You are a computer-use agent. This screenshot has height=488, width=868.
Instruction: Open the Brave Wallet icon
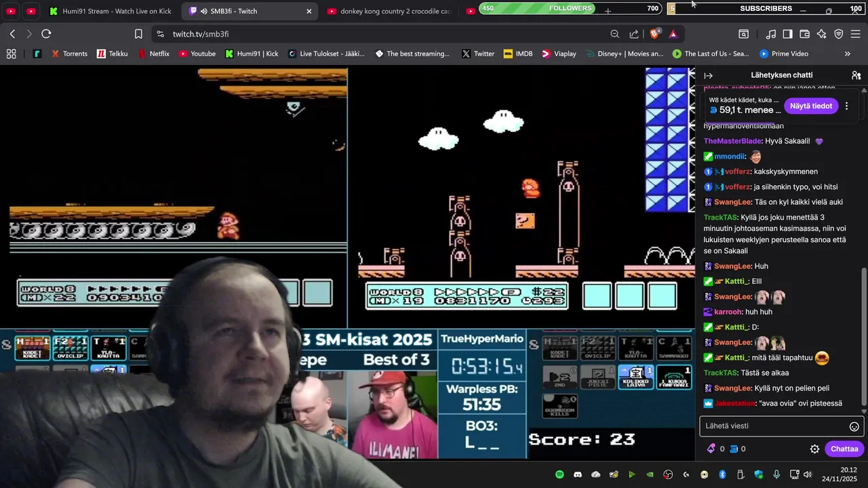[x=805, y=34]
